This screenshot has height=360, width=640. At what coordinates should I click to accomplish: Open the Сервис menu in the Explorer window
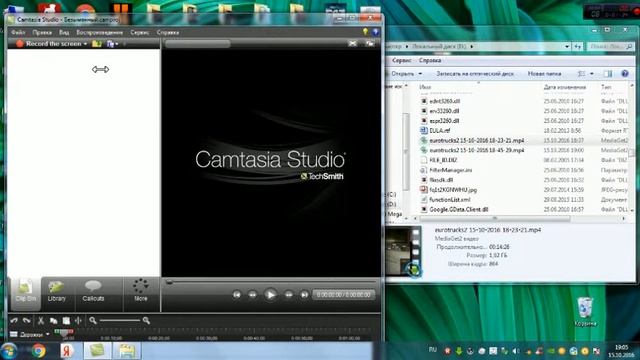[x=402, y=60]
